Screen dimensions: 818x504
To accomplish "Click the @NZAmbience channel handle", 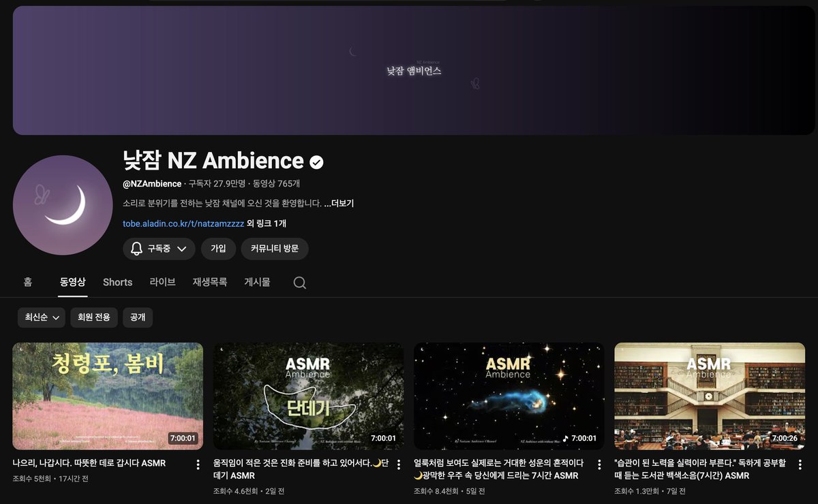I will pos(152,184).
